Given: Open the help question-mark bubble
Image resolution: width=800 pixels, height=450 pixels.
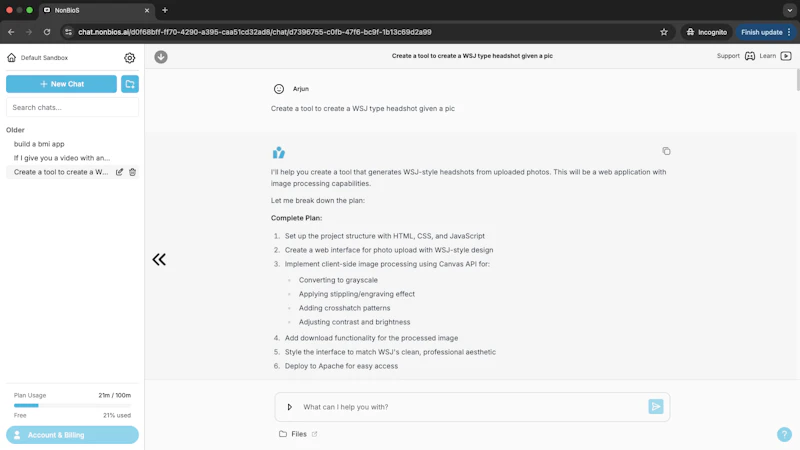Looking at the screenshot, I should [784, 435].
